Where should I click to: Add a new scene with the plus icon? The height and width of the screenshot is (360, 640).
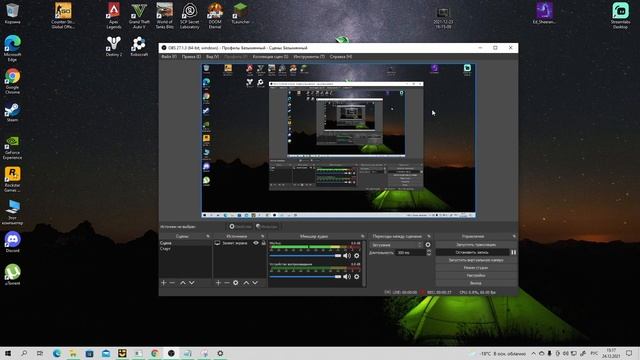[164, 282]
